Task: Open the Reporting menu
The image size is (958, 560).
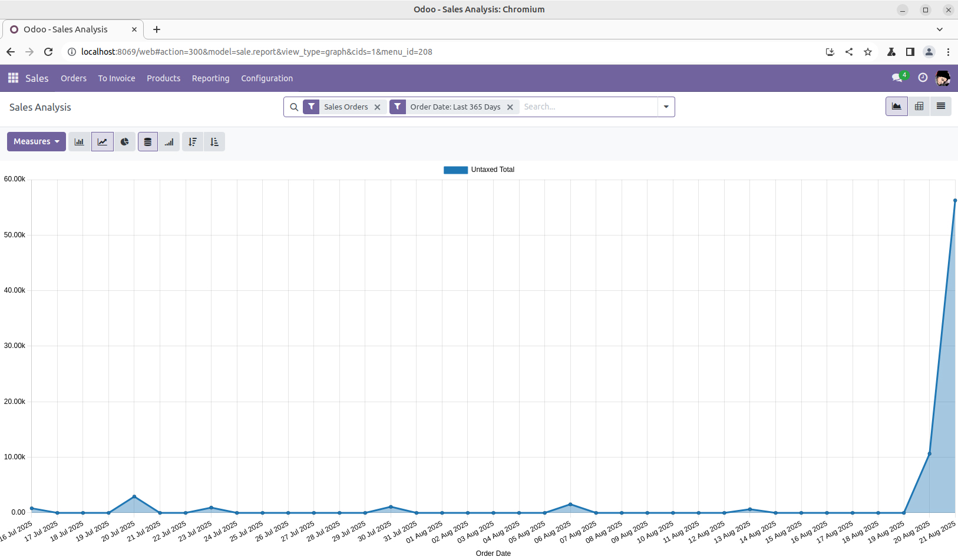Action: point(210,78)
